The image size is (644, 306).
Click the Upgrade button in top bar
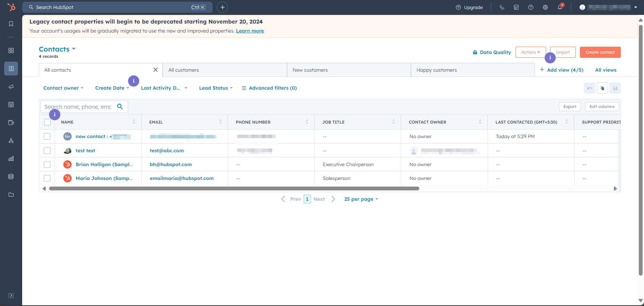click(469, 7)
